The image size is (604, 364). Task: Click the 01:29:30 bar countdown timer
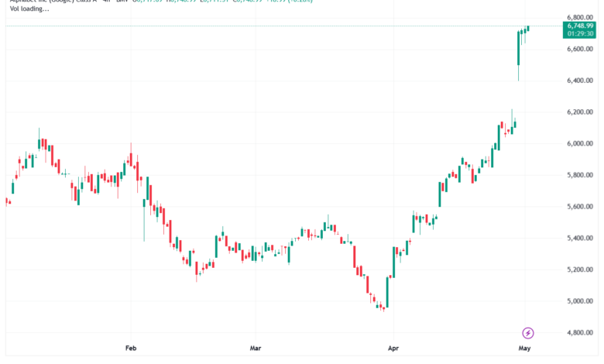(580, 34)
